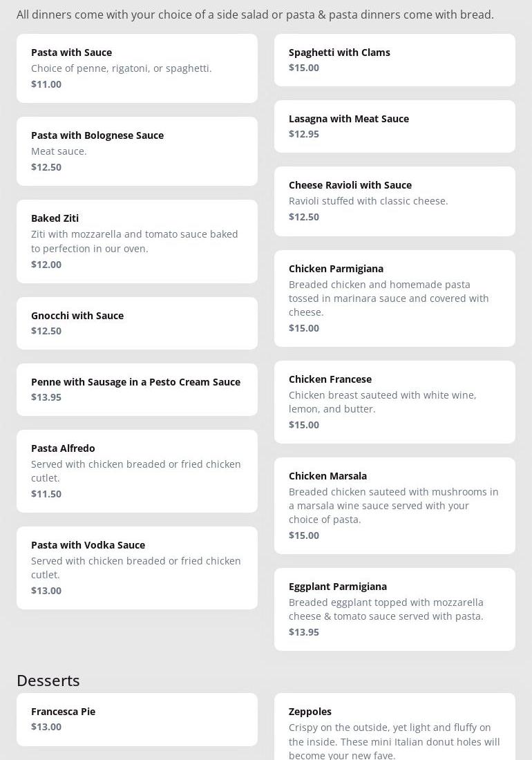Click the Chicken Marsala item
Viewport: 532px width, 760px height.
[x=395, y=505]
